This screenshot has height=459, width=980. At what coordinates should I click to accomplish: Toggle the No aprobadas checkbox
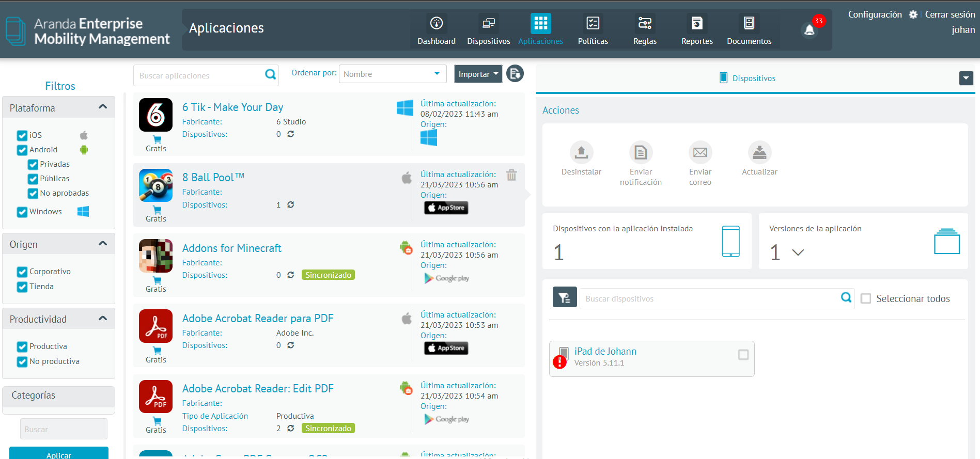33,194
